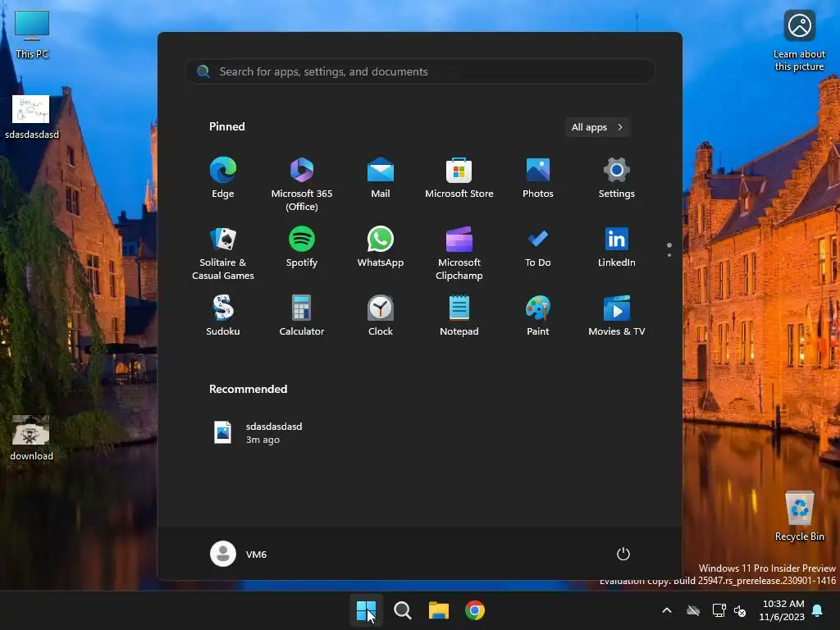Open the To Do app
The height and width of the screenshot is (630, 840).
[x=538, y=247]
